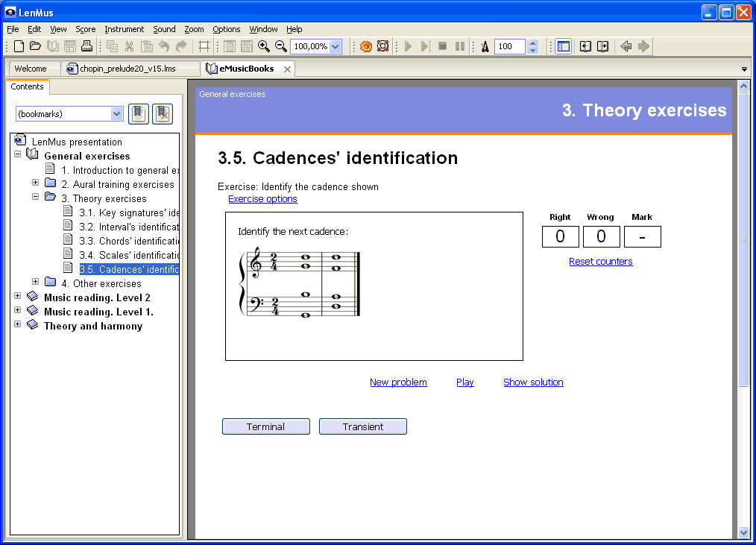Open the Options menu
This screenshot has height=545, width=756.
(226, 29)
